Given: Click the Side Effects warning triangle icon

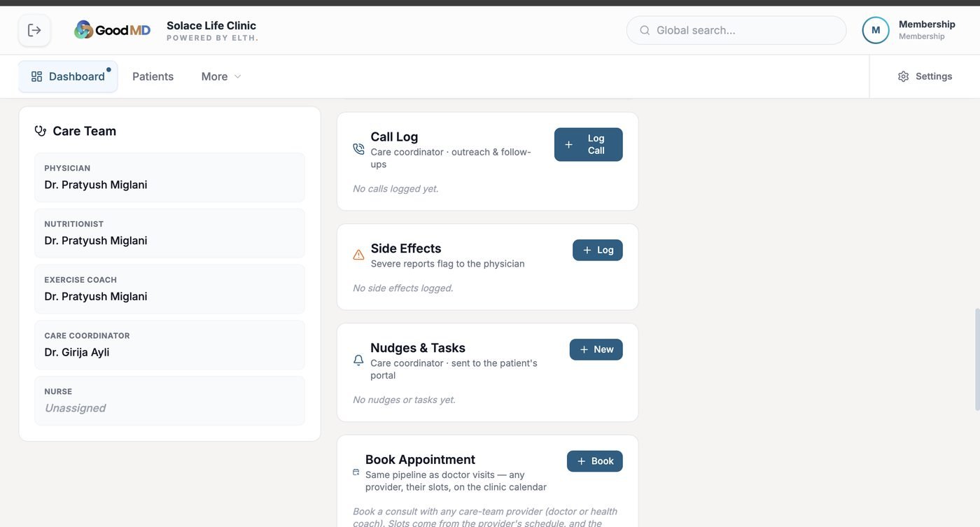Looking at the screenshot, I should pyautogui.click(x=358, y=255).
